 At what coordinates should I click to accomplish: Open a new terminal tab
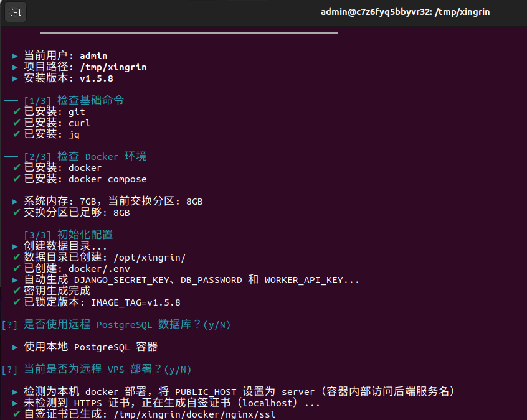point(16,12)
